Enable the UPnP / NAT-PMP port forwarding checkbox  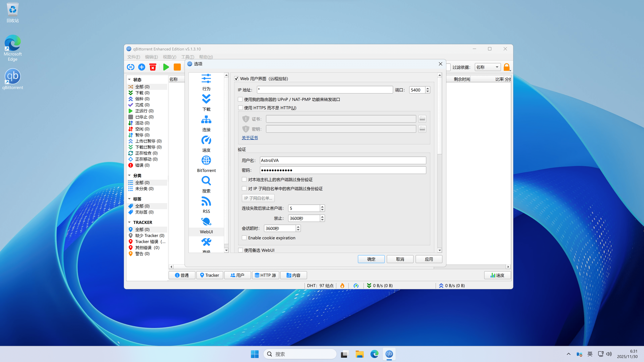coord(240,99)
